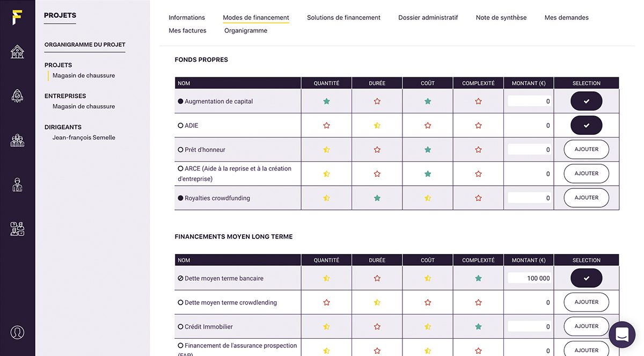Open the user profile icon at the bottom of the sidebar
This screenshot has width=644, height=356.
[18, 332]
